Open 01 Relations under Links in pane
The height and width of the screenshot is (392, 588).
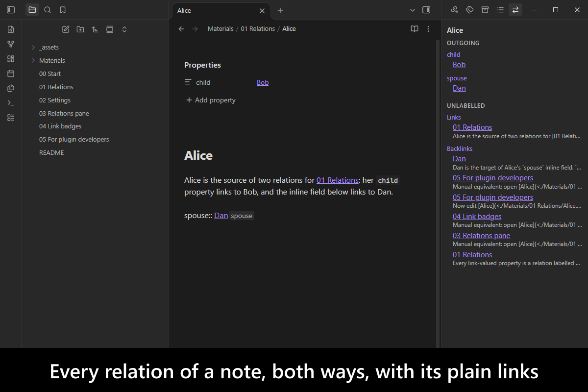472,127
